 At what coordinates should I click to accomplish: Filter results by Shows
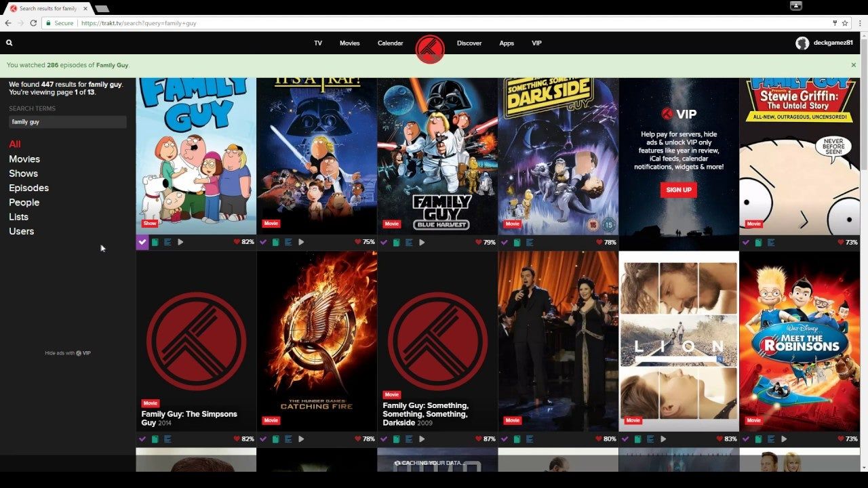coord(23,174)
